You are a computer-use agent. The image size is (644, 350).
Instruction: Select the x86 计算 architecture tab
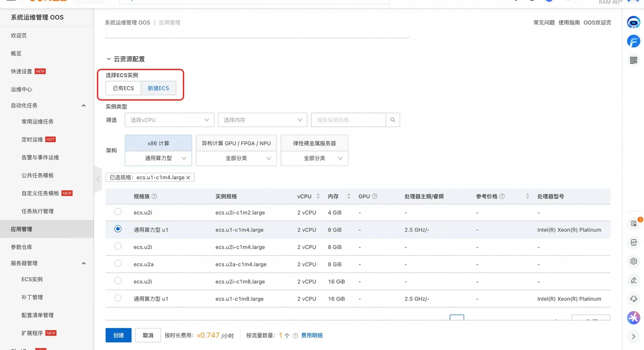(x=158, y=143)
